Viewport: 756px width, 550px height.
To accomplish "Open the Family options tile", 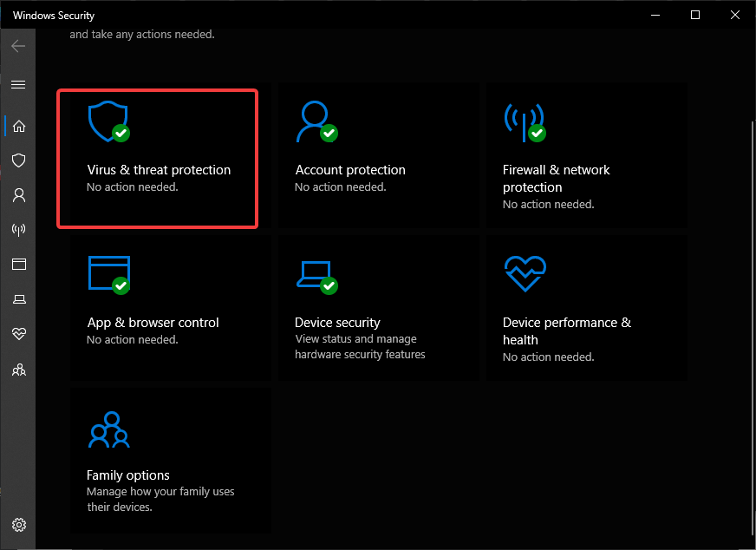I will point(170,460).
